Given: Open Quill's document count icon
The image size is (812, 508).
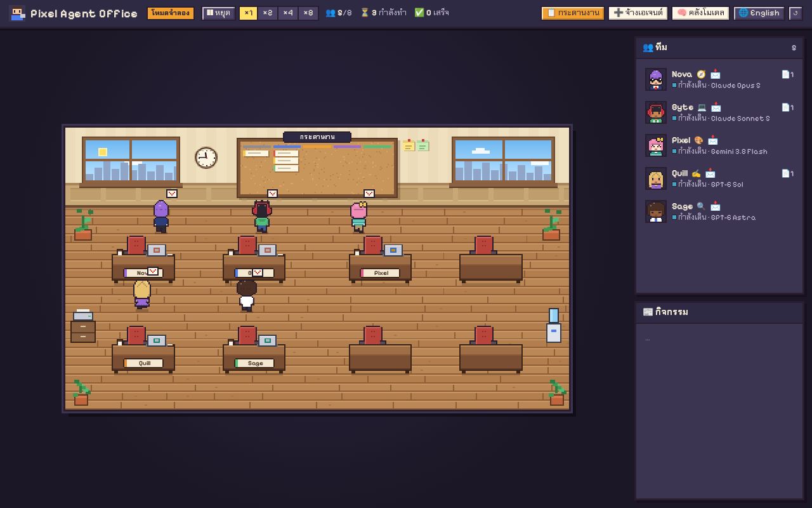Looking at the screenshot, I should (787, 173).
